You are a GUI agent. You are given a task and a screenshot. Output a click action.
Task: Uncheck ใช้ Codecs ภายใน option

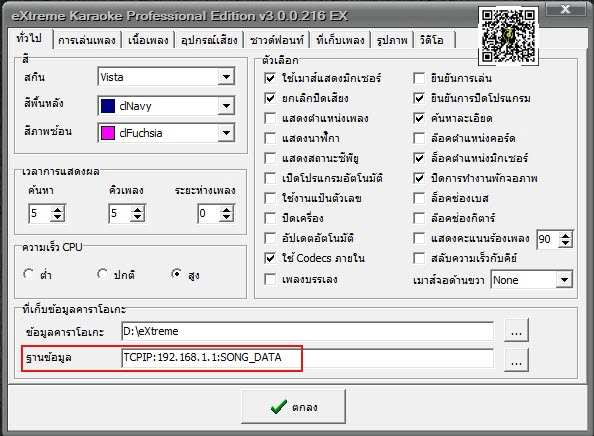coord(270,258)
